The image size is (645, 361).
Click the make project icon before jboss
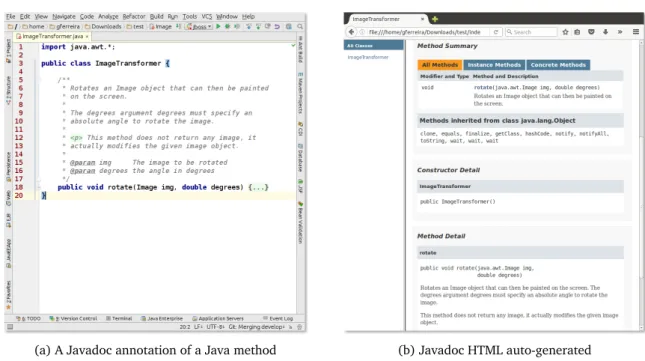point(179,26)
